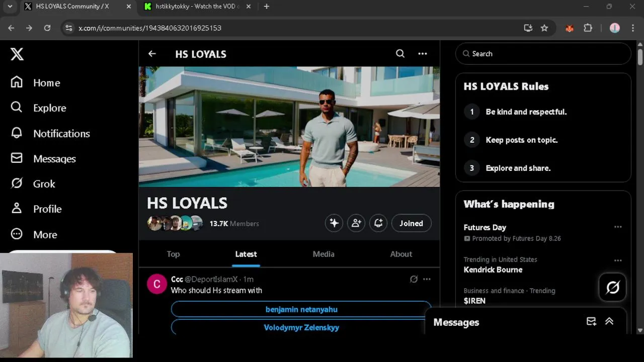Viewport: 644px width, 362px height.
Task: Go to Home in X sidebar
Action: pos(35,82)
